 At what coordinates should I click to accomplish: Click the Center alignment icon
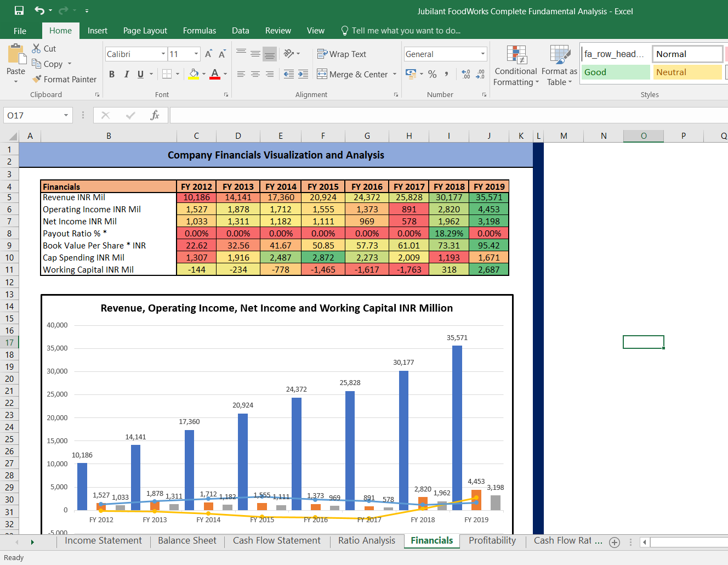point(255,74)
